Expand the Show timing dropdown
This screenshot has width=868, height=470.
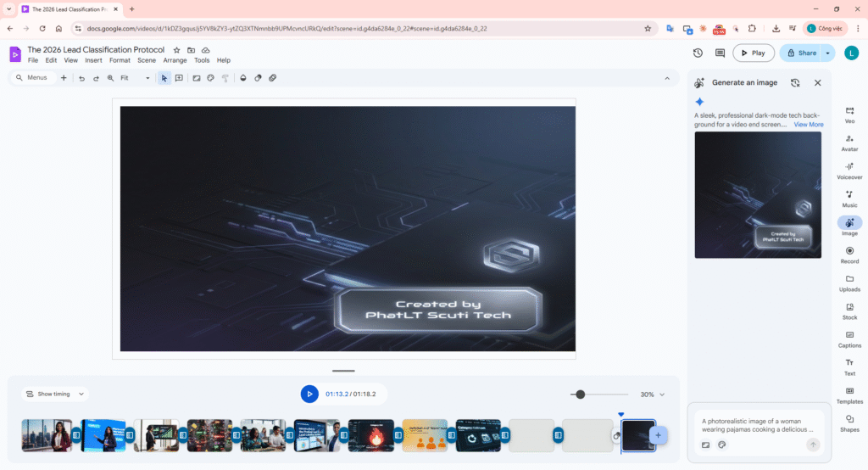55,394
